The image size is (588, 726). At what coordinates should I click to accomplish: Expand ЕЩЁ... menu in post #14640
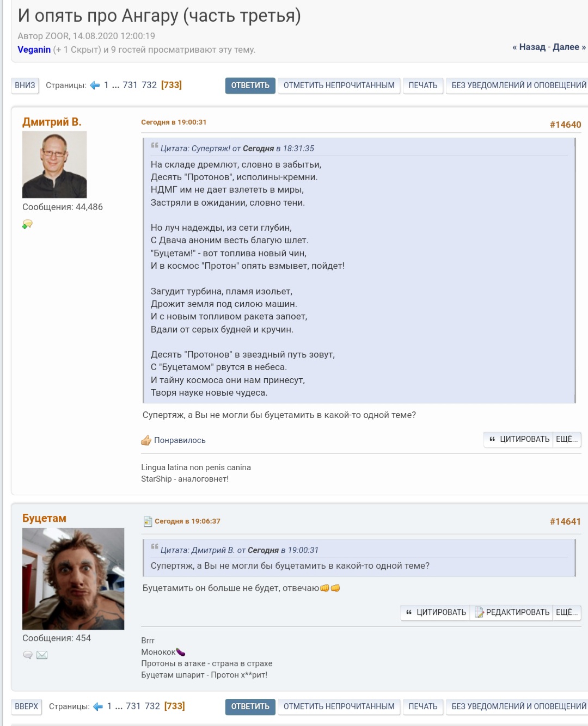pyautogui.click(x=567, y=439)
